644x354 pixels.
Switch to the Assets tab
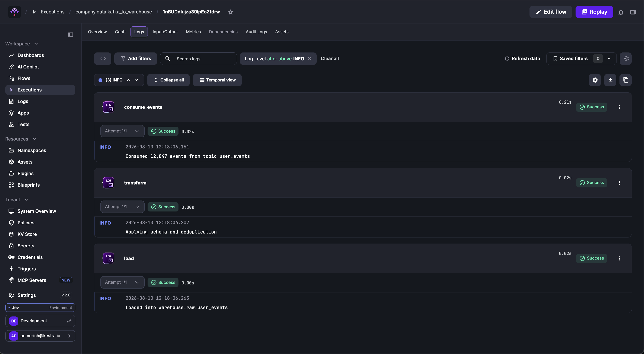click(282, 32)
